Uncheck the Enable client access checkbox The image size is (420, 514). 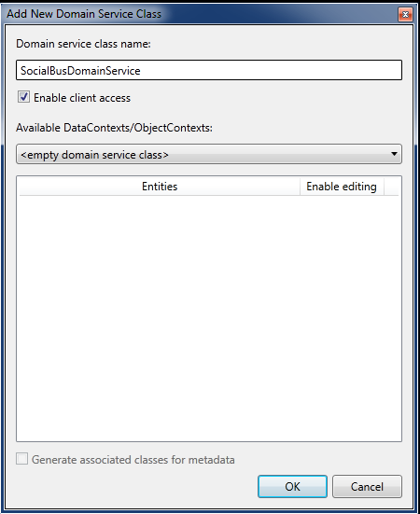[x=23, y=97]
